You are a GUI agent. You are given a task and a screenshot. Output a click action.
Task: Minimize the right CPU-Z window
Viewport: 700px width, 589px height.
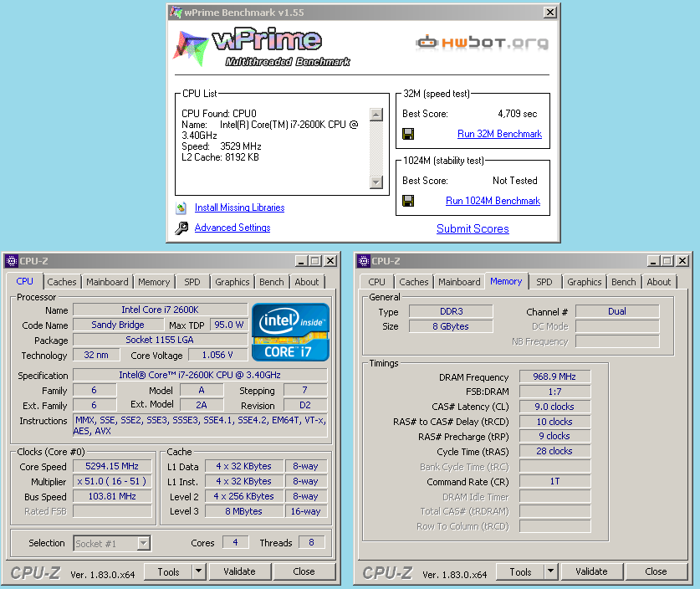653,261
